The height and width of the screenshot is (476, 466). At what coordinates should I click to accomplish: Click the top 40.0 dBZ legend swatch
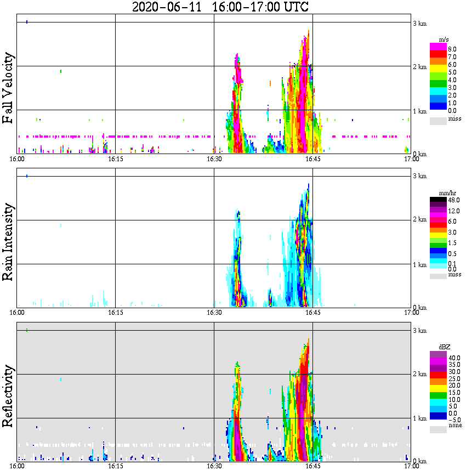pos(438,354)
